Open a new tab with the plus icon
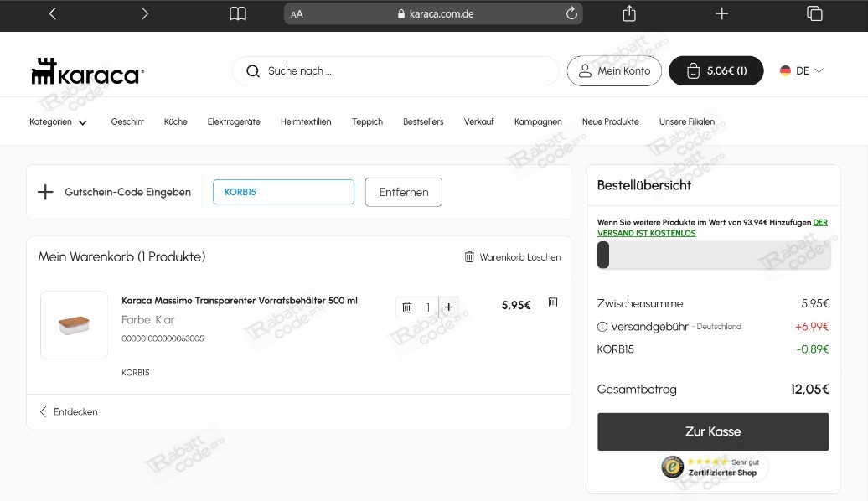Image resolution: width=868 pixels, height=501 pixels. tap(722, 13)
